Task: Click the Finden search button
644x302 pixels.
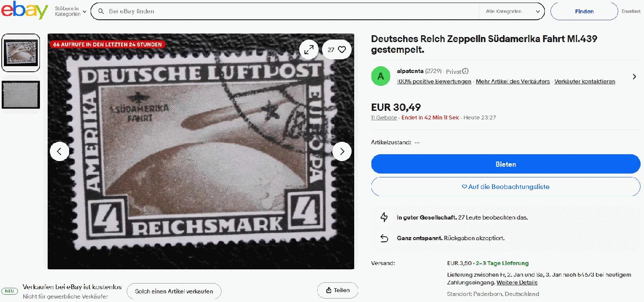Action: [584, 12]
